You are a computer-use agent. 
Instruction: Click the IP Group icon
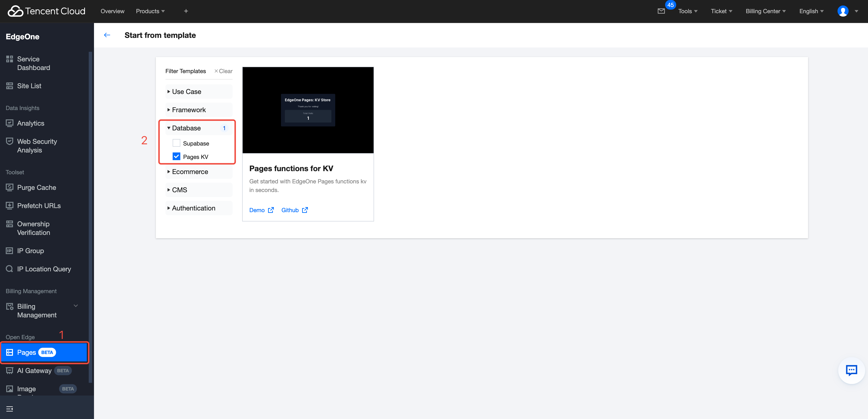point(9,250)
